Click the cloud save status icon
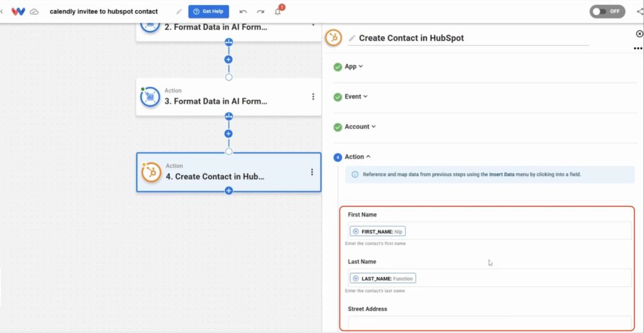Image resolution: width=644 pixels, height=333 pixels. [x=35, y=11]
